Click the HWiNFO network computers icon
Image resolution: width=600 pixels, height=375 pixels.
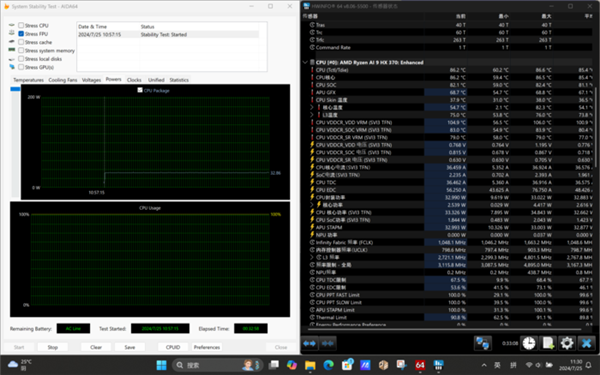483,343
